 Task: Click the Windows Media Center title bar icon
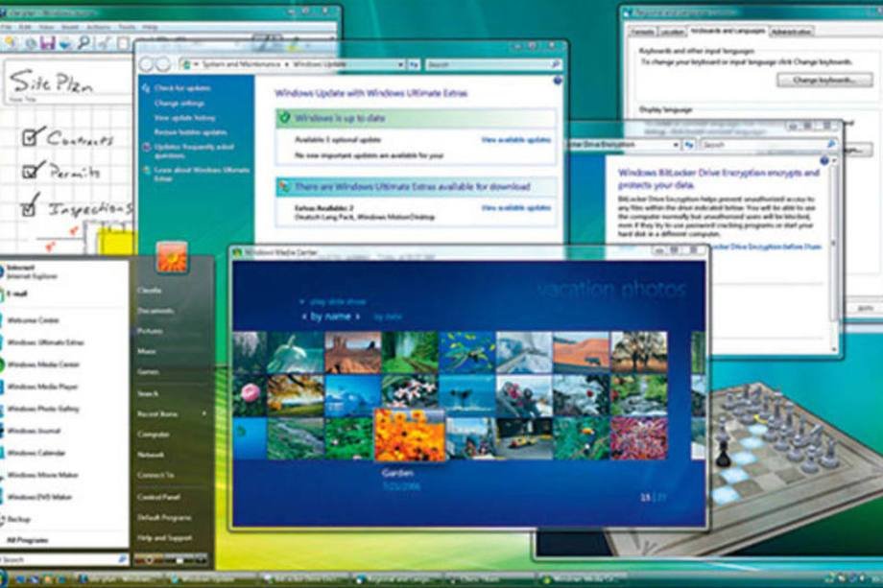pyautogui.click(x=237, y=252)
